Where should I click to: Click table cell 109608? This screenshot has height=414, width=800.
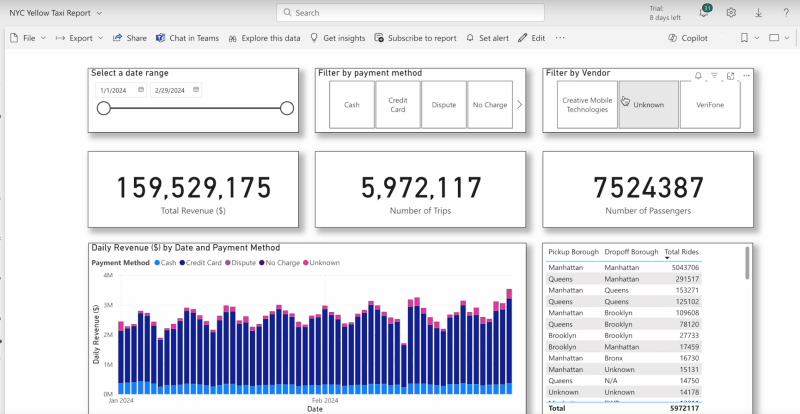tap(688, 313)
